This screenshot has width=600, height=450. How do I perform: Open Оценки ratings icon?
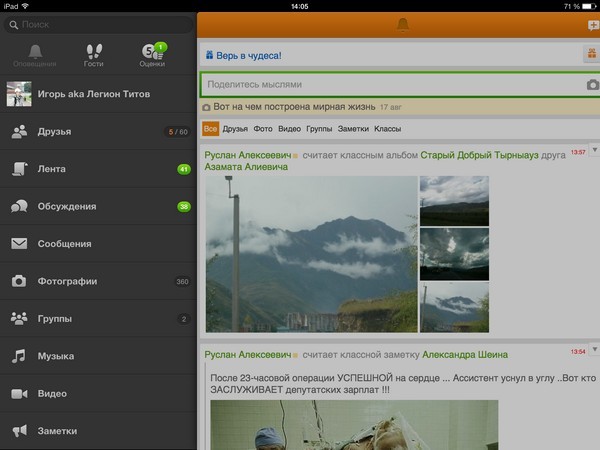[x=151, y=54]
